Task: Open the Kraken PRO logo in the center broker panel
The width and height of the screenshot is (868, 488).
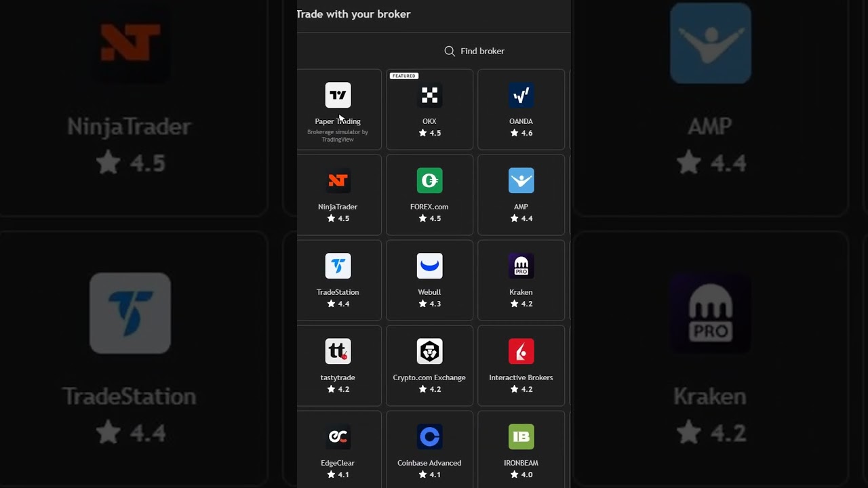Action: pyautogui.click(x=521, y=266)
